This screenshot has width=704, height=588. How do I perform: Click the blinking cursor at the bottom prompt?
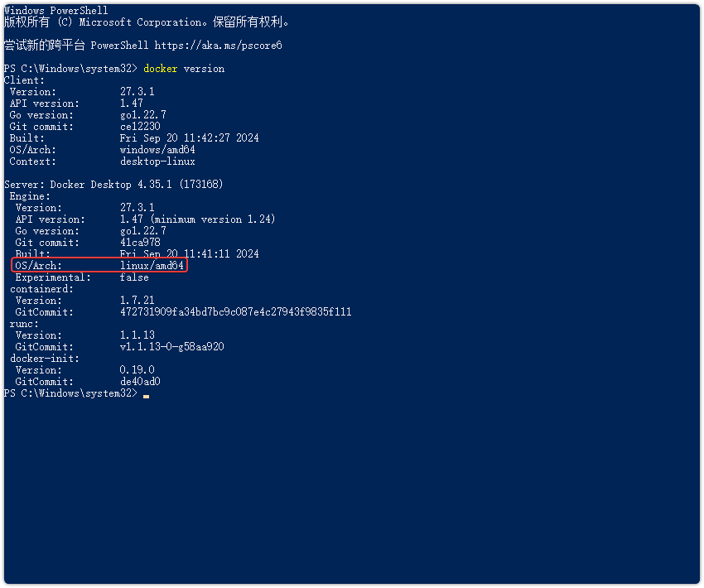146,397
